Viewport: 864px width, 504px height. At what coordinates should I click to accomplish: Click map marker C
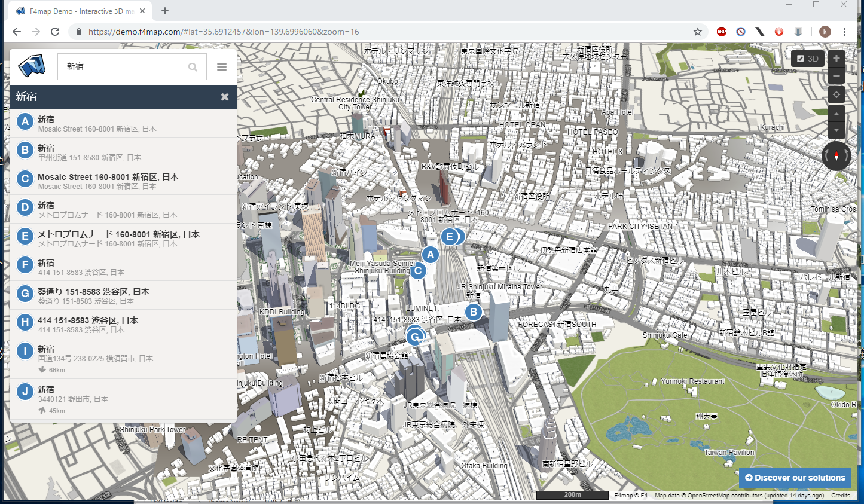point(418,271)
